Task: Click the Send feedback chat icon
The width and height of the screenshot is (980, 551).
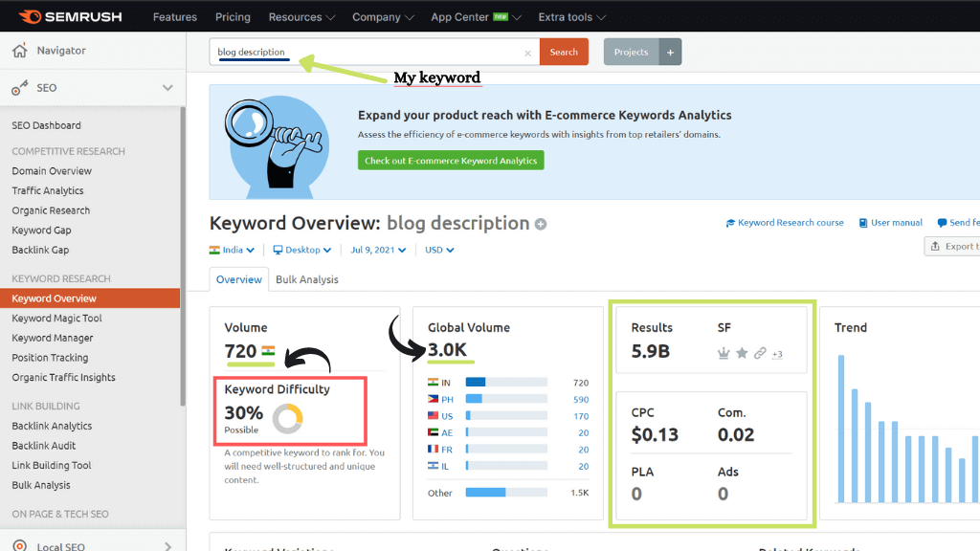Action: pyautogui.click(x=942, y=223)
